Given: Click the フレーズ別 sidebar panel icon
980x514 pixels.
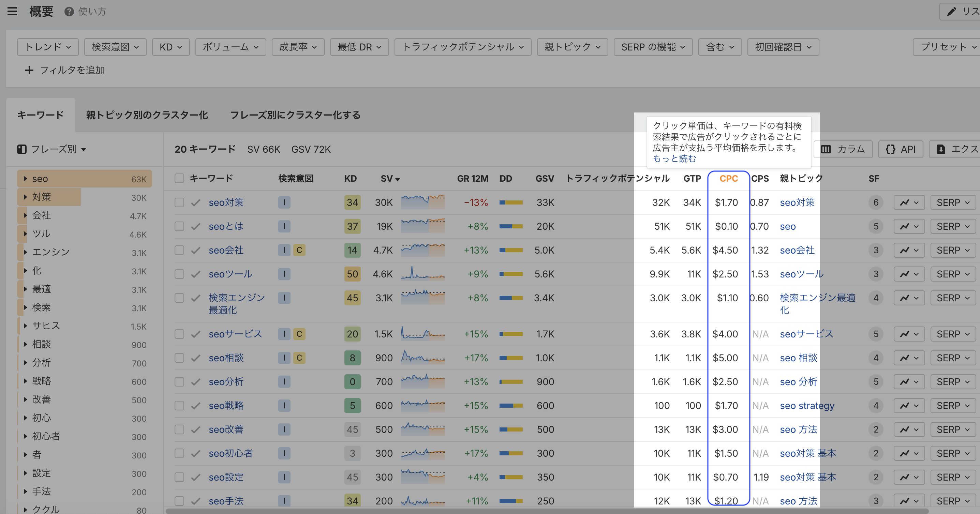Looking at the screenshot, I should pos(22,149).
